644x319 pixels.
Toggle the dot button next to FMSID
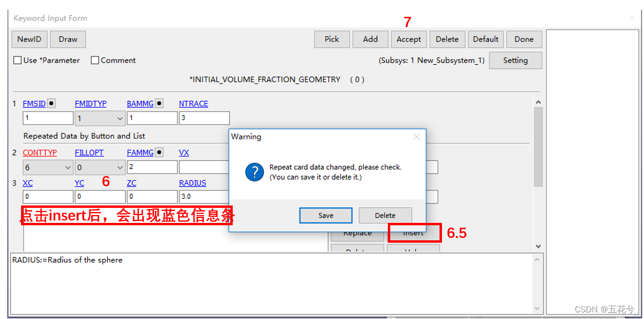51,104
